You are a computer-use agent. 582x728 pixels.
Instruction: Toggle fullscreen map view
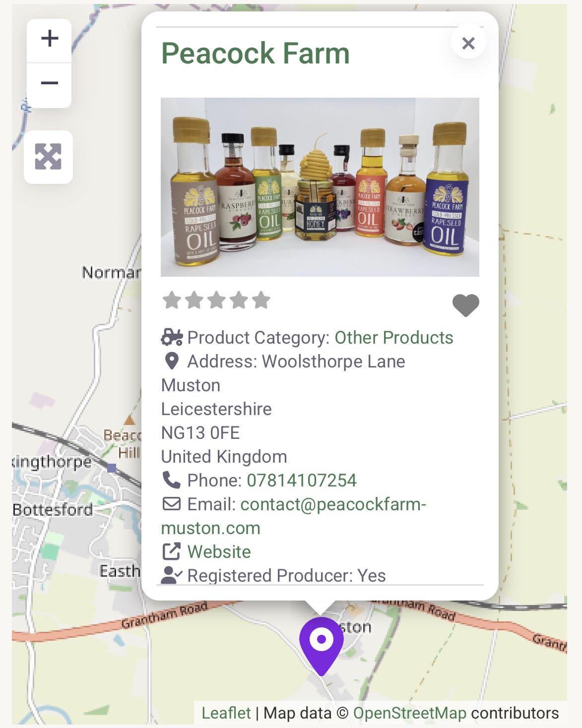tap(48, 157)
